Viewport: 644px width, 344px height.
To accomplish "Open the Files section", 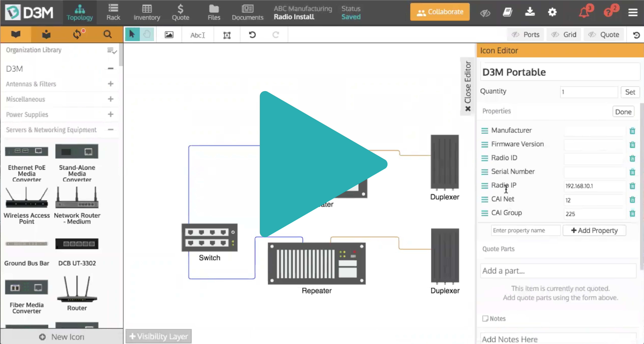I will click(214, 12).
